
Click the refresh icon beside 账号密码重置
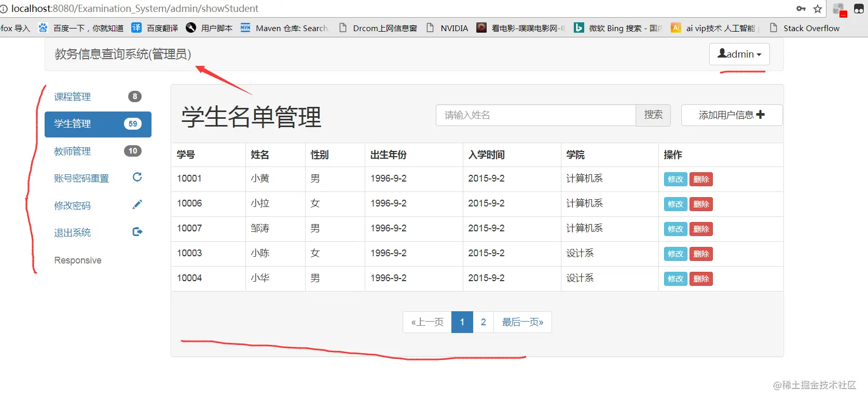137,177
